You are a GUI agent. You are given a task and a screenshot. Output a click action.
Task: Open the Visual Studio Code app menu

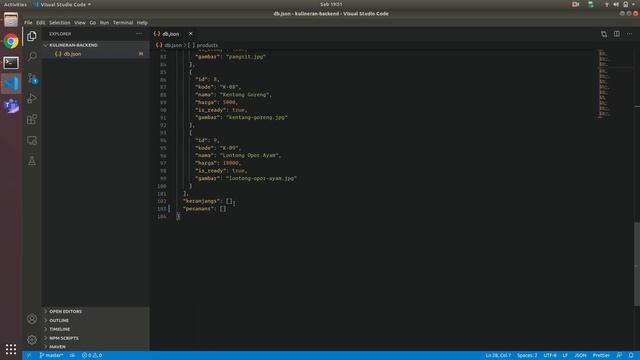(x=62, y=4)
